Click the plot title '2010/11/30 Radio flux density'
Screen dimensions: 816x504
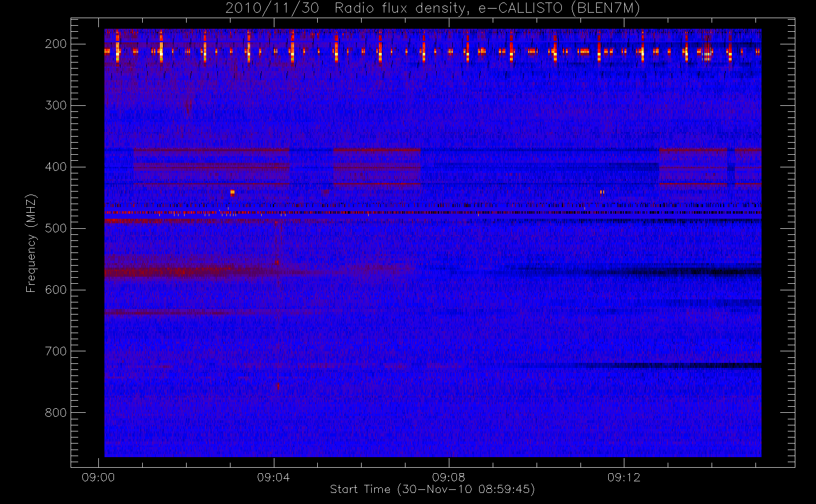click(x=433, y=9)
